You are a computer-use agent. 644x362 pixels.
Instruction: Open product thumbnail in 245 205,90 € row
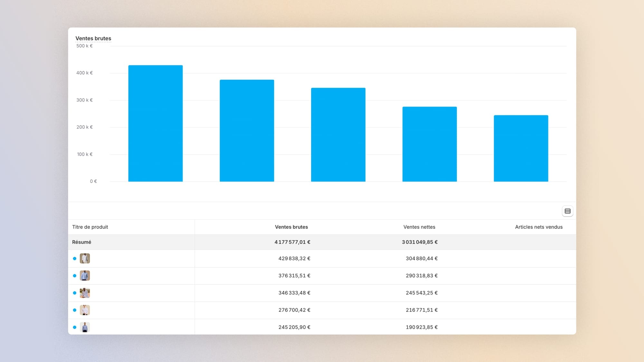click(x=85, y=327)
